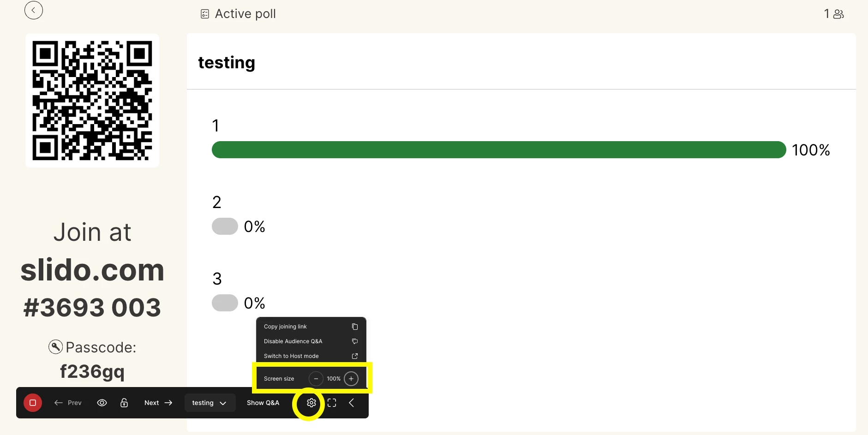Increase screen size with plus button
This screenshot has height=435, width=868.
coord(351,379)
